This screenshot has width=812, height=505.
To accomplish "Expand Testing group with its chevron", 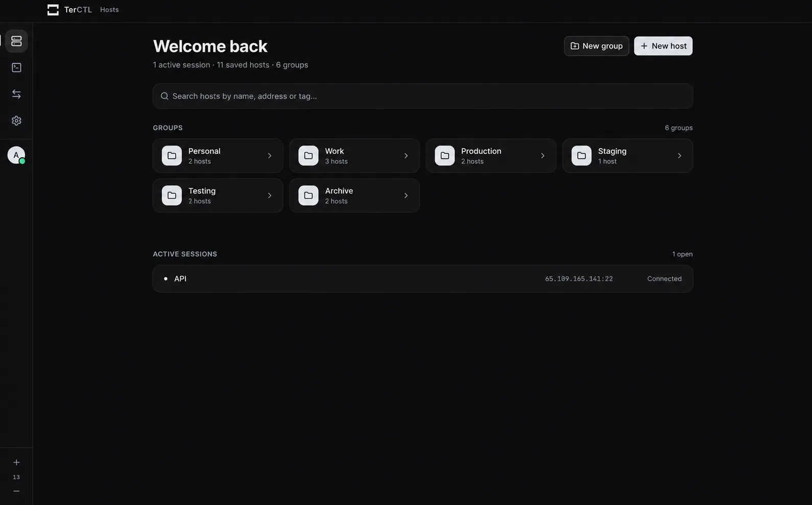I will coord(270,196).
